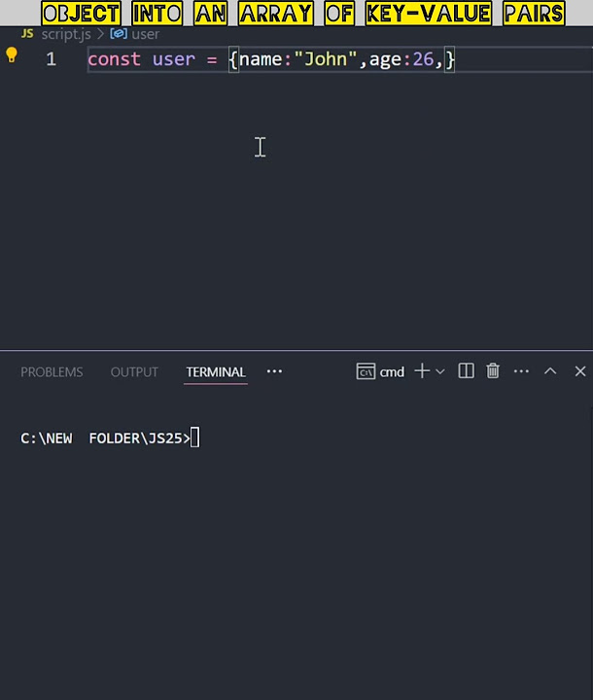Show more panel tabs ellipsis
Image resolution: width=593 pixels, height=700 pixels.
(x=274, y=371)
